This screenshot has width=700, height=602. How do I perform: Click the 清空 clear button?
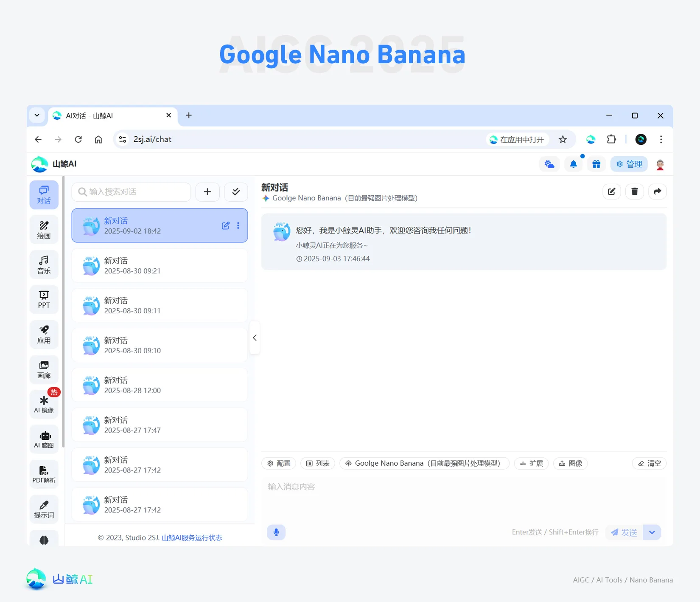650,463
